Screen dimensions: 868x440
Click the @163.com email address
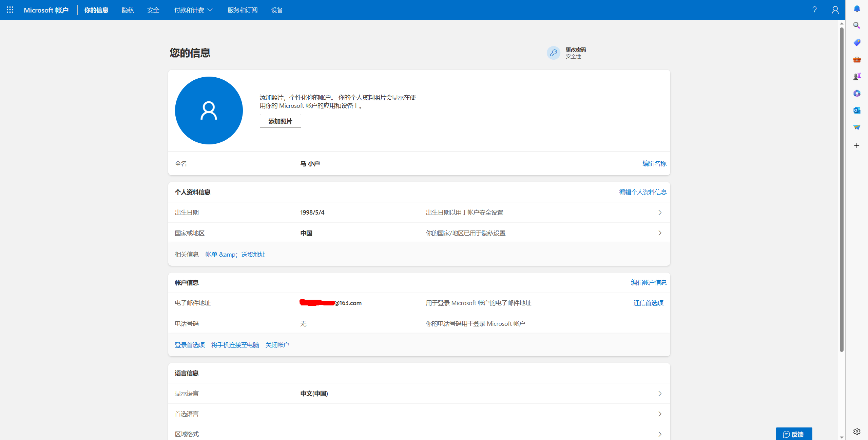[331, 303]
